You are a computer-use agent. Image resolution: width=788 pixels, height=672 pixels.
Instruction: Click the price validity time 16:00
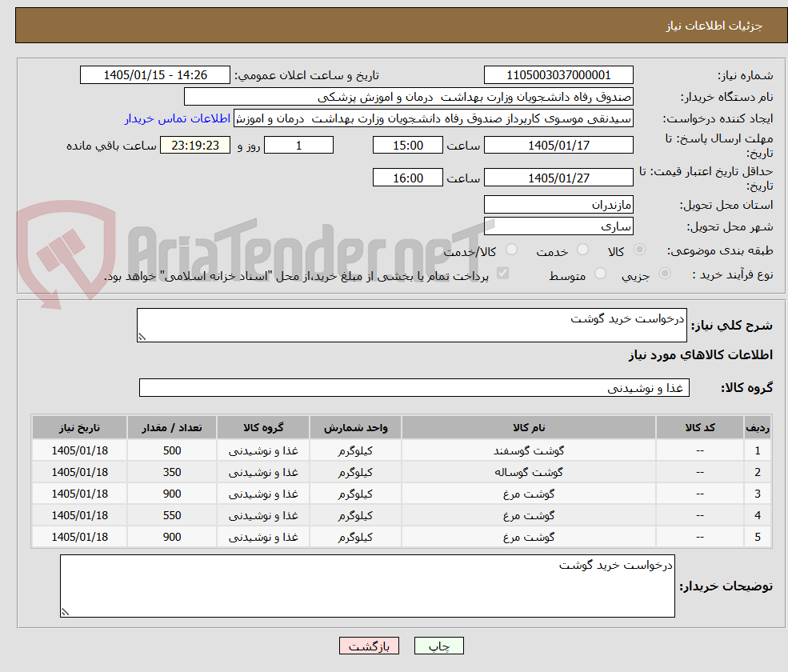[x=407, y=178]
